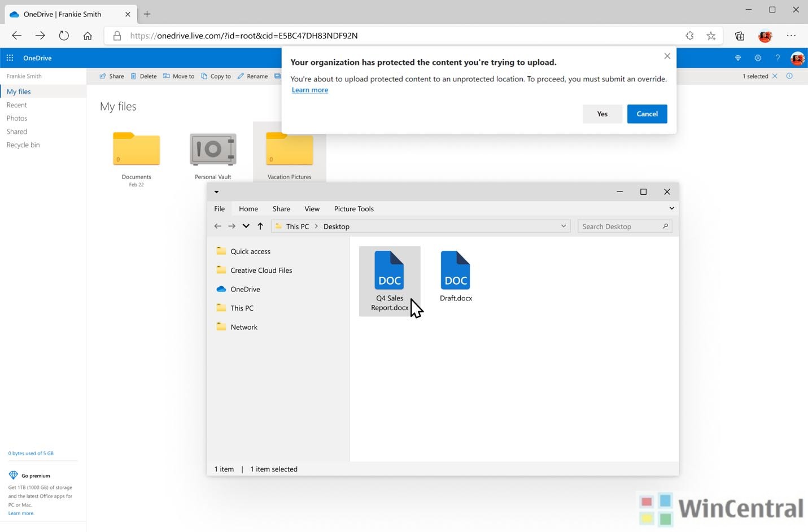The width and height of the screenshot is (808, 532).
Task: Select My files in OneDrive sidebar
Action: [43, 91]
